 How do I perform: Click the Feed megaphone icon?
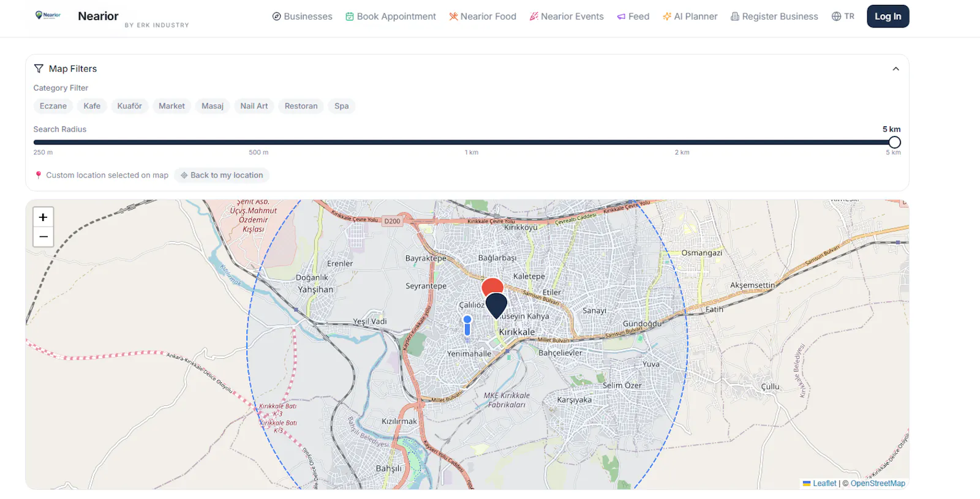(621, 17)
